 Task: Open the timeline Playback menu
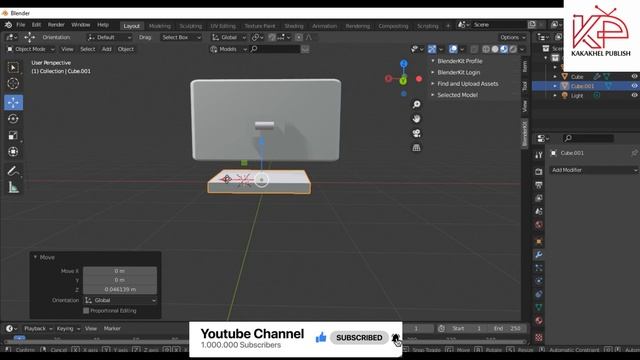pyautogui.click(x=38, y=328)
